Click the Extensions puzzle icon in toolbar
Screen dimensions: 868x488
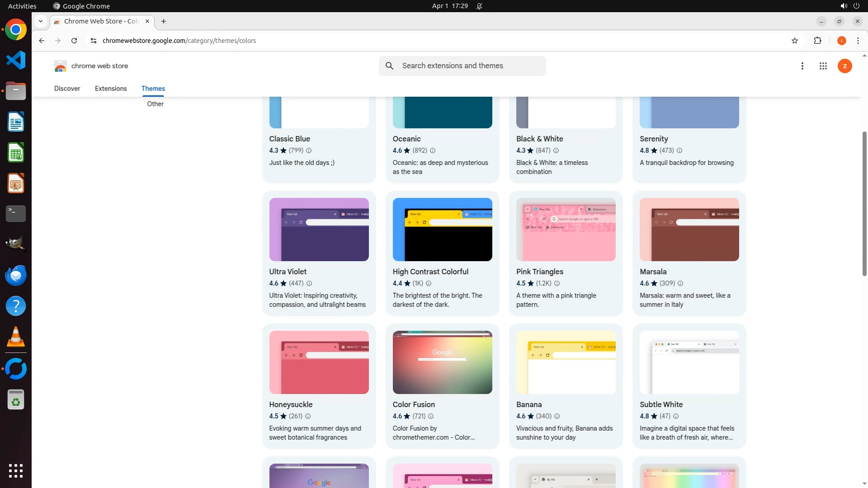click(817, 41)
